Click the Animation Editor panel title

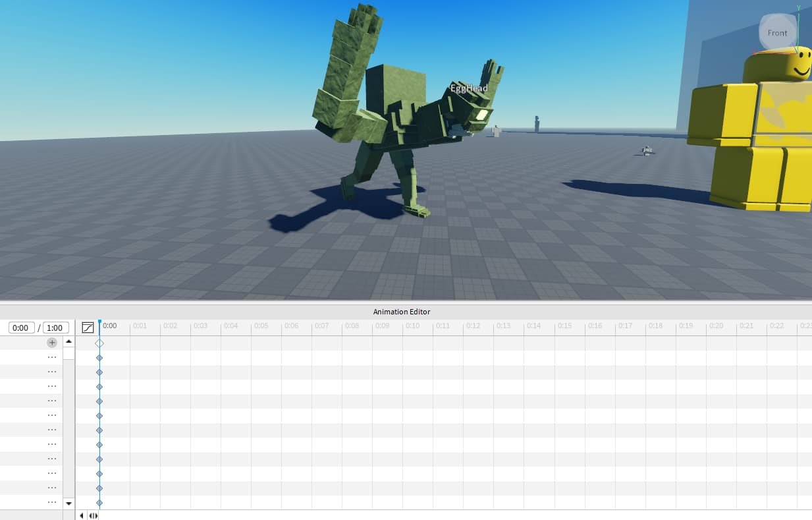pos(402,312)
